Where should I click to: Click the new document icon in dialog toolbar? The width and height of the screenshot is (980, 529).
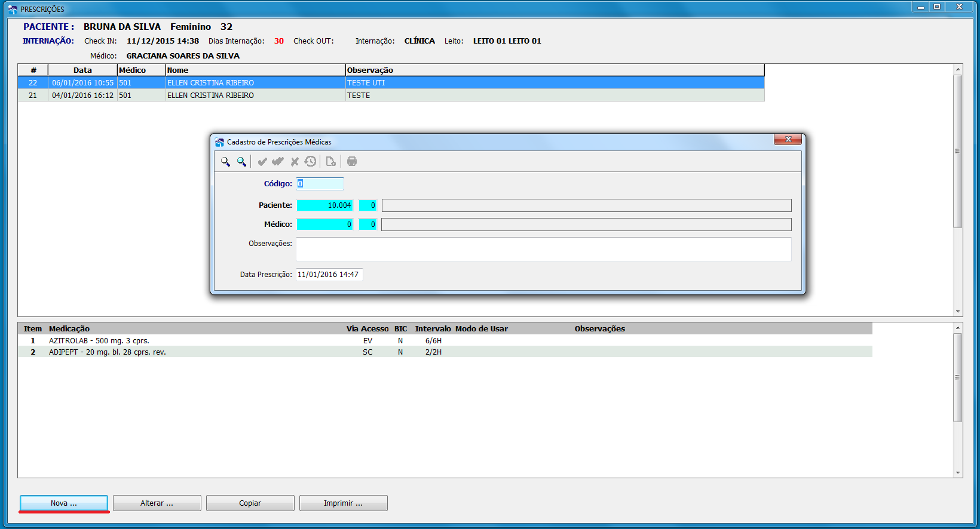pyautogui.click(x=330, y=161)
